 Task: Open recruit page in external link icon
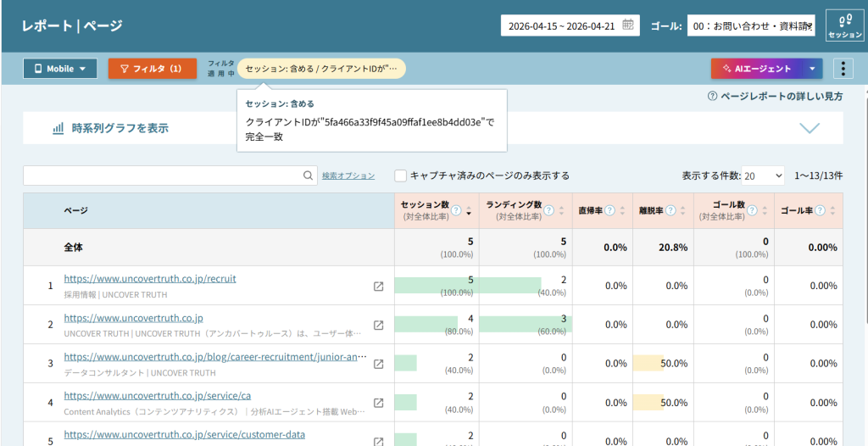pos(379,287)
